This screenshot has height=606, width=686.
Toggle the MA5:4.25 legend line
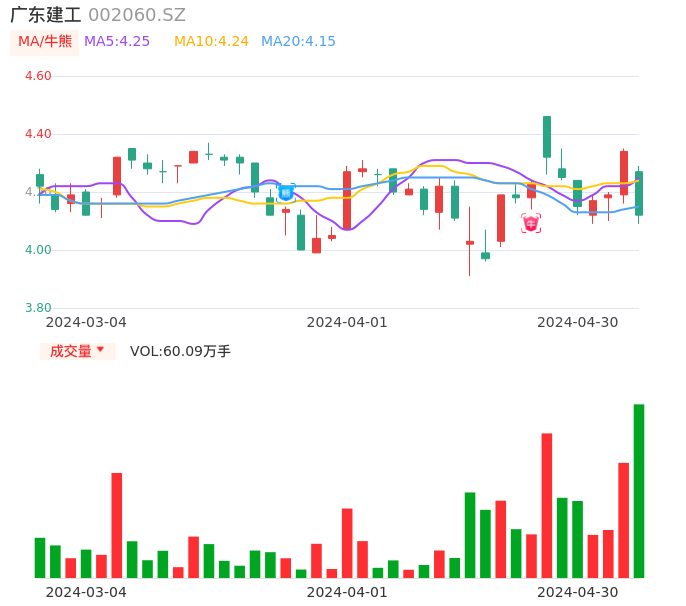[117, 42]
